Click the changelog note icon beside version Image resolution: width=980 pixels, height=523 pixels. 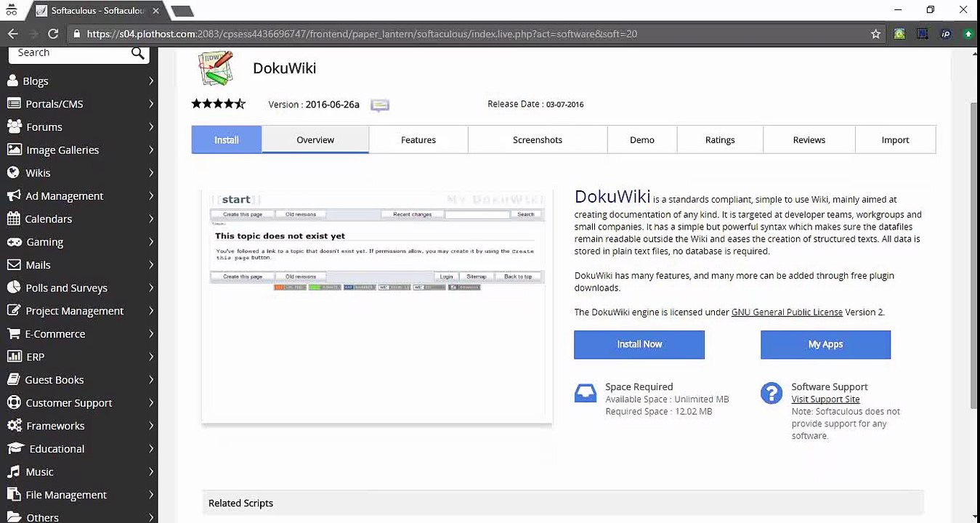coord(380,105)
